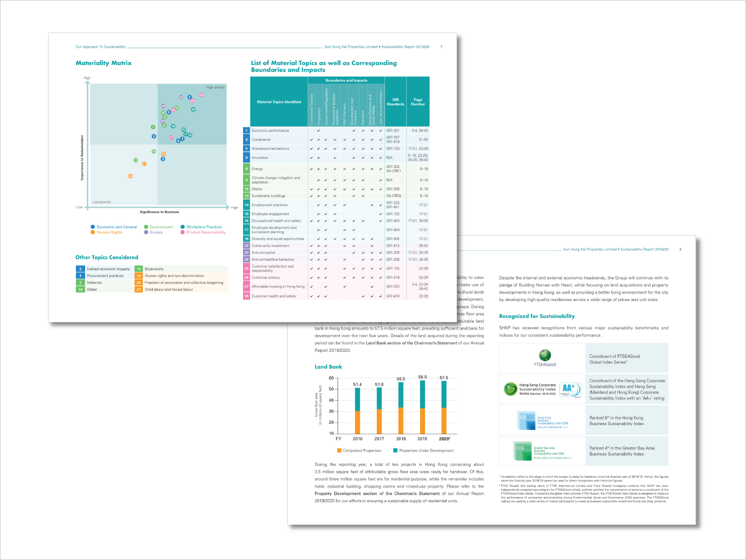Click the '51.4' value label above 2016 bar
The image size is (746, 560).
(x=357, y=384)
